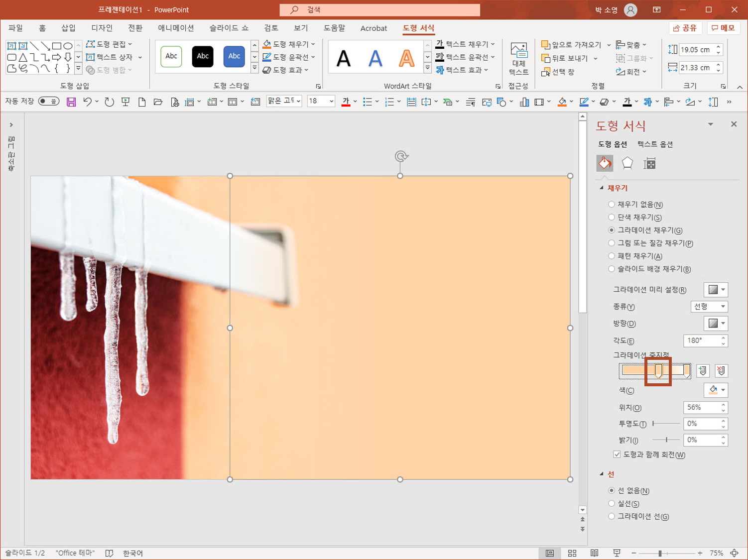Screen dimensions: 748x560
Task: Open the Size & Properties icon in format pane
Action: (649, 163)
